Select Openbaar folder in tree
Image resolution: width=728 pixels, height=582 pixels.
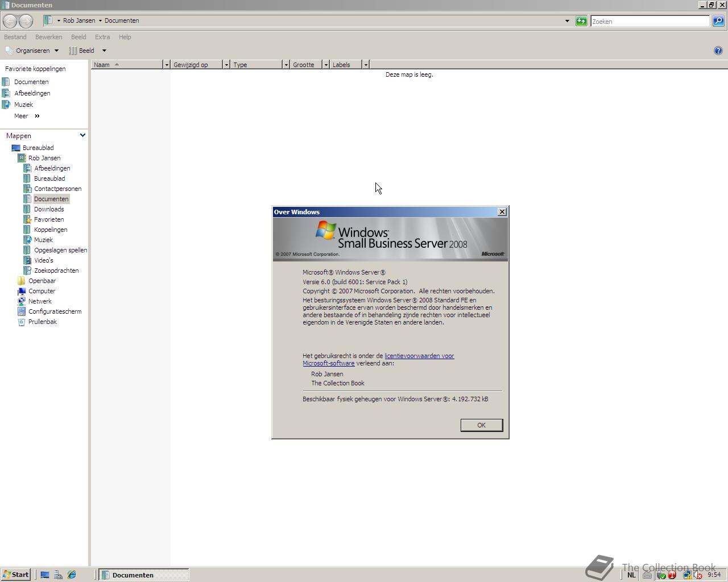[x=42, y=281]
